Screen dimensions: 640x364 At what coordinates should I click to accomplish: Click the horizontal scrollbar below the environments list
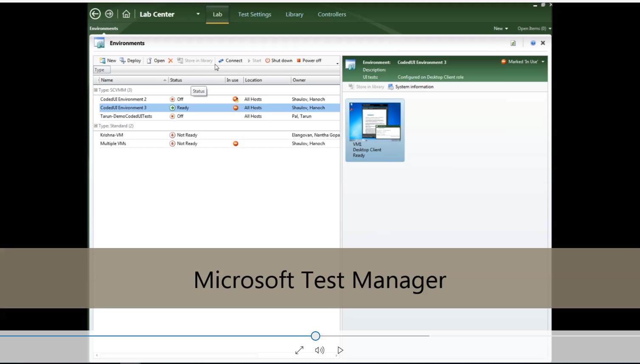coord(178,355)
